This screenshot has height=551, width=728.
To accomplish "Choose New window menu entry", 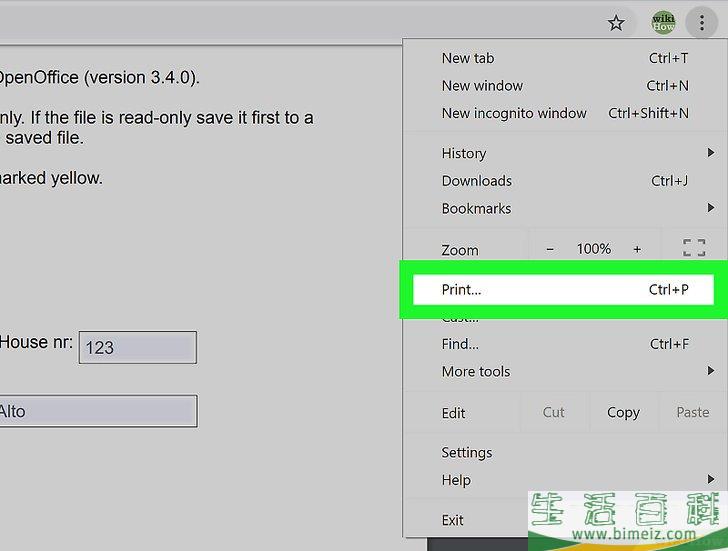I will coord(560,86).
